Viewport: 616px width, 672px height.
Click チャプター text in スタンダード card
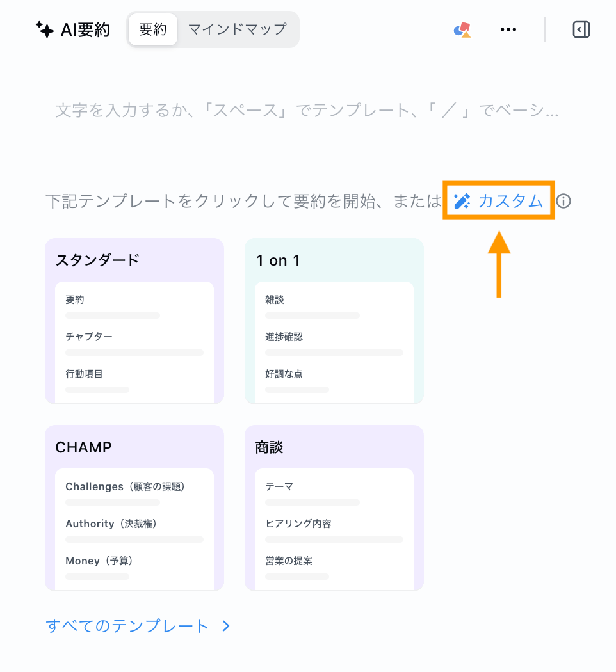[x=89, y=337]
